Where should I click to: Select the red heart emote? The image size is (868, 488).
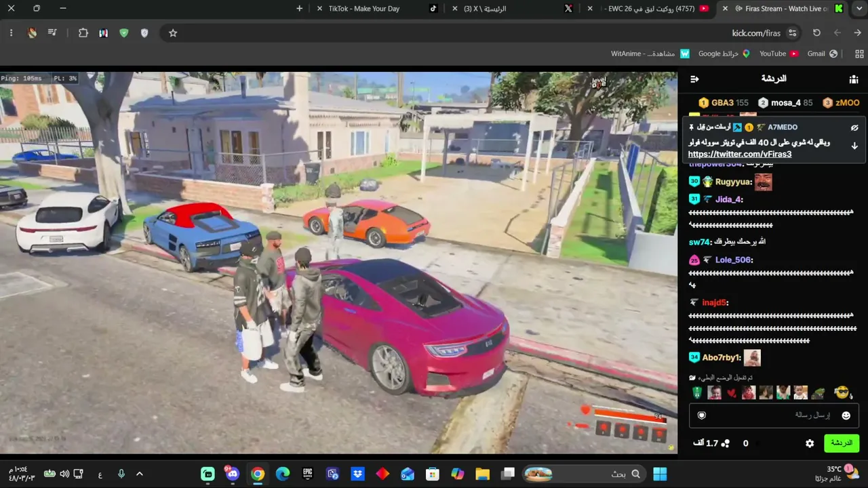pos(731,393)
